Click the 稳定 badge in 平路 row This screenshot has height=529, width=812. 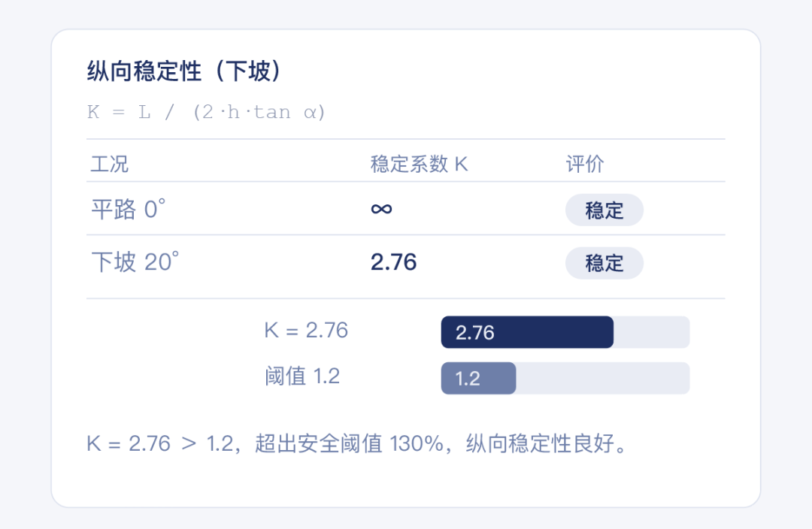pos(604,210)
